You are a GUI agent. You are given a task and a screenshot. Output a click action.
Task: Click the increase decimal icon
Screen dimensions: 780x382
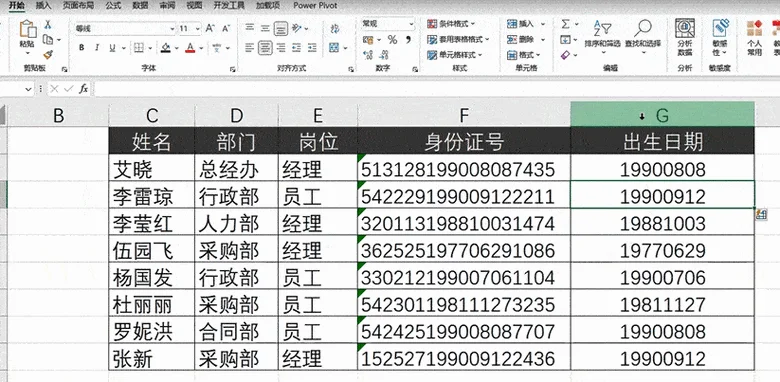tap(368, 55)
